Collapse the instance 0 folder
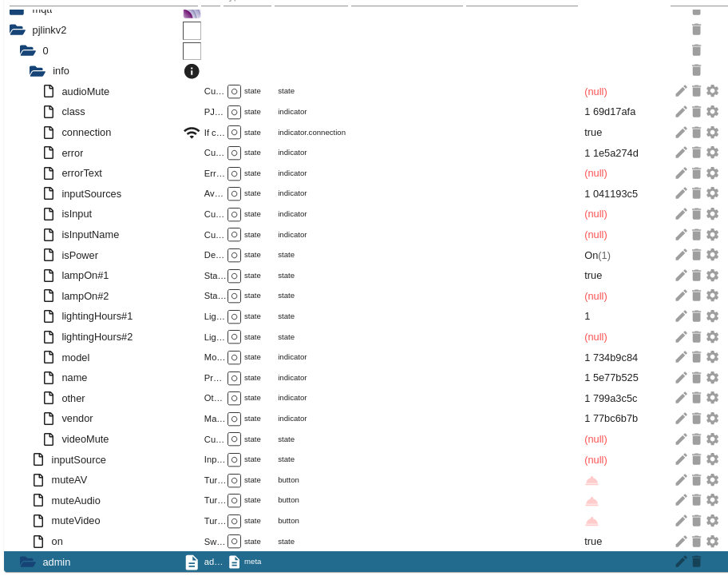The image size is (728, 576). [x=27, y=50]
